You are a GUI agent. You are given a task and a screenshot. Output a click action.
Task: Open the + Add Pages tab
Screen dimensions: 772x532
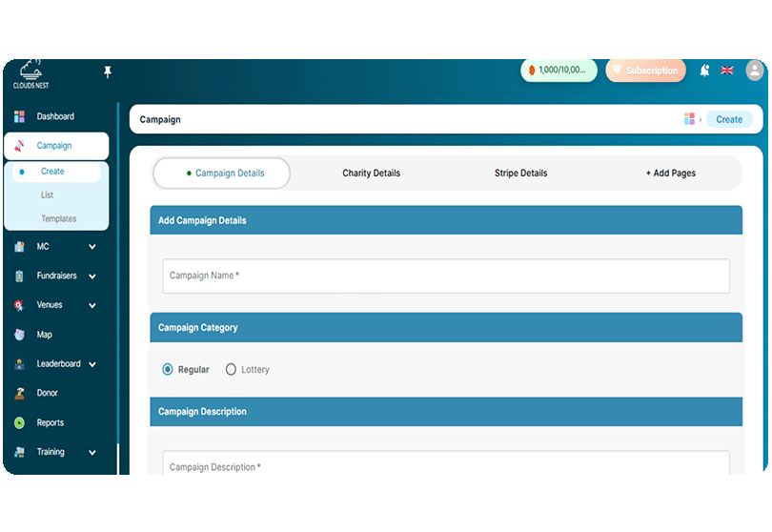671,173
